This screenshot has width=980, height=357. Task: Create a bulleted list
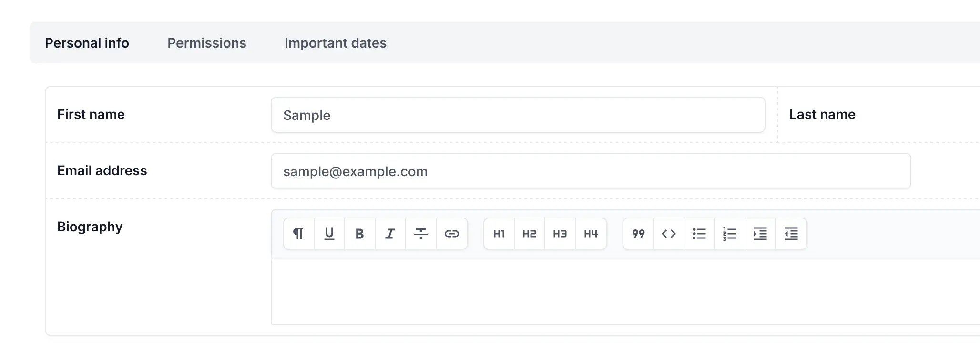(699, 234)
